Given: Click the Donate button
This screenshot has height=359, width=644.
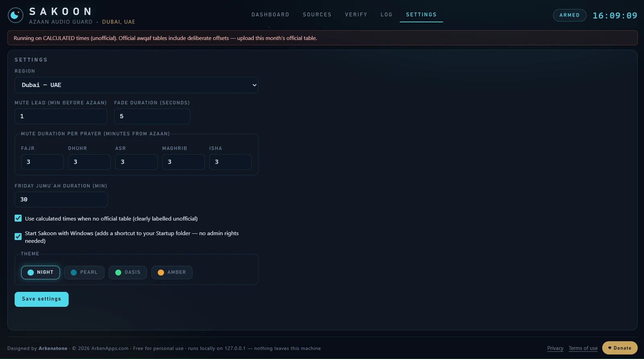Looking at the screenshot, I should coord(620,348).
